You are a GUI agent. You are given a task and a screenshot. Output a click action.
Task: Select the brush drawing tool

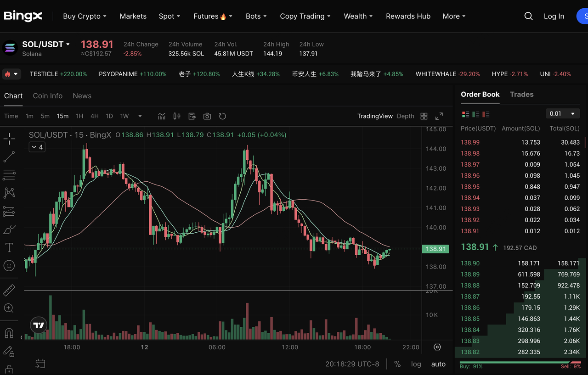pos(9,229)
